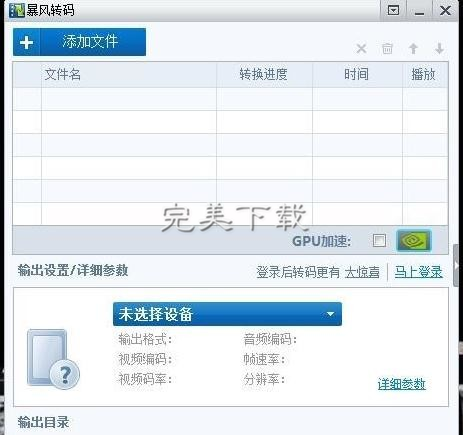The height and width of the screenshot is (435, 463).
Task: Click the 音频编码 label
Action: pyautogui.click(x=270, y=340)
